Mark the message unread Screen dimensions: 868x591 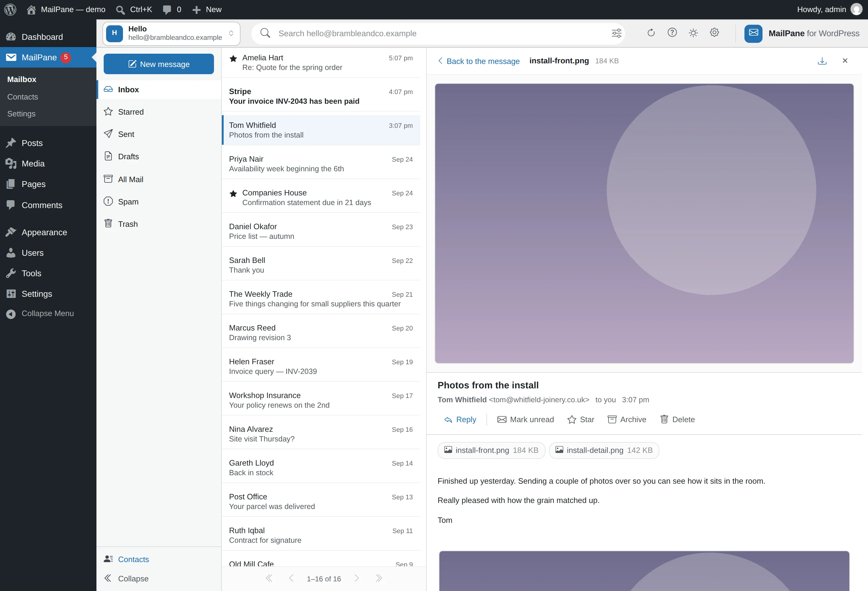tap(526, 419)
